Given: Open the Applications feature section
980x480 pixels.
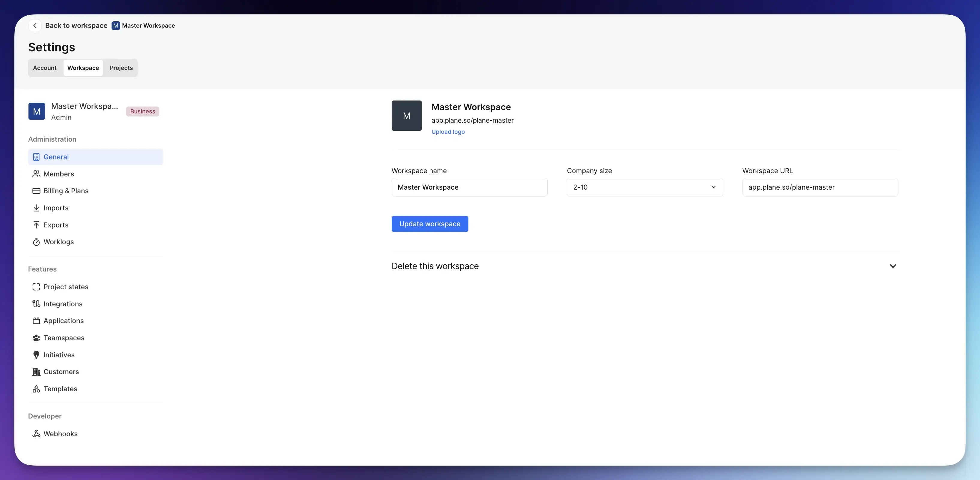Looking at the screenshot, I should 64,320.
